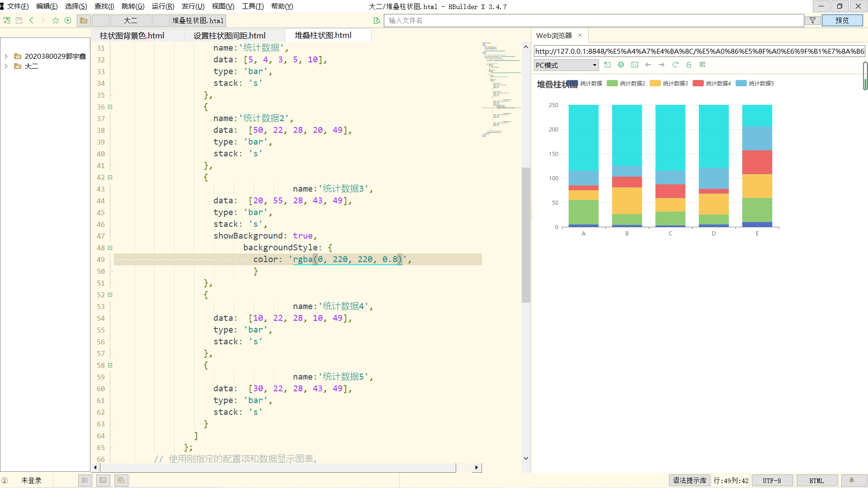868x488 pixels.
Task: Click the editor vertical scrollbar thumb
Action: [526, 235]
